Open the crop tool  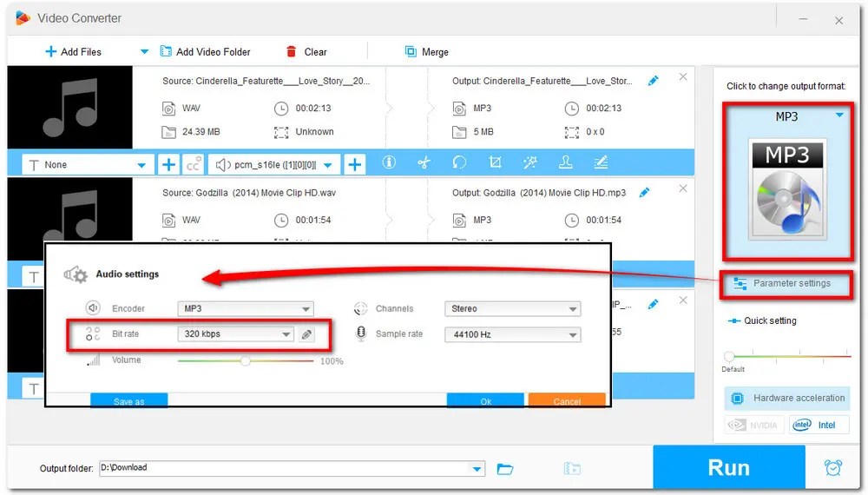[495, 162]
